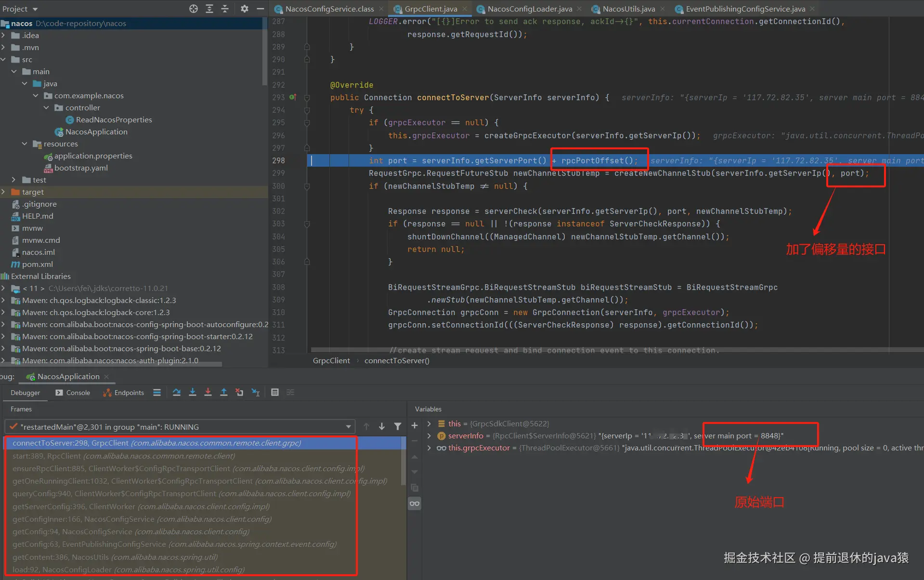Collapse the com.example.nacos package
The width and height of the screenshot is (924, 580).
[36, 95]
